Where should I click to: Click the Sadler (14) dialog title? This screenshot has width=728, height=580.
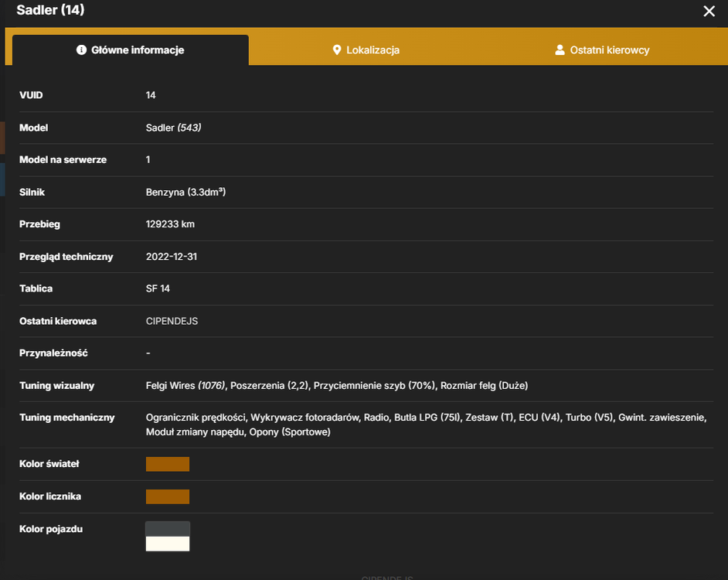tap(50, 10)
